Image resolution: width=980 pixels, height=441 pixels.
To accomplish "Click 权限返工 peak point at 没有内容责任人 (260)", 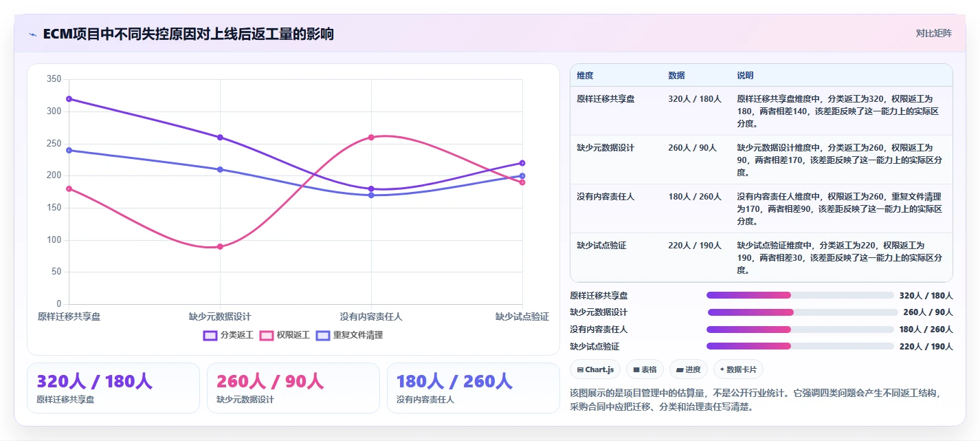I will 371,138.
